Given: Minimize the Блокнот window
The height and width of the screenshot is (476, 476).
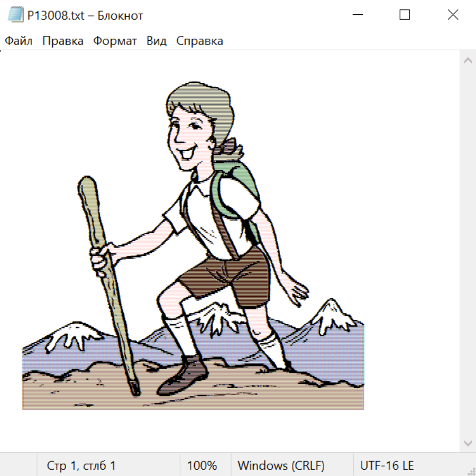Looking at the screenshot, I should point(356,15).
